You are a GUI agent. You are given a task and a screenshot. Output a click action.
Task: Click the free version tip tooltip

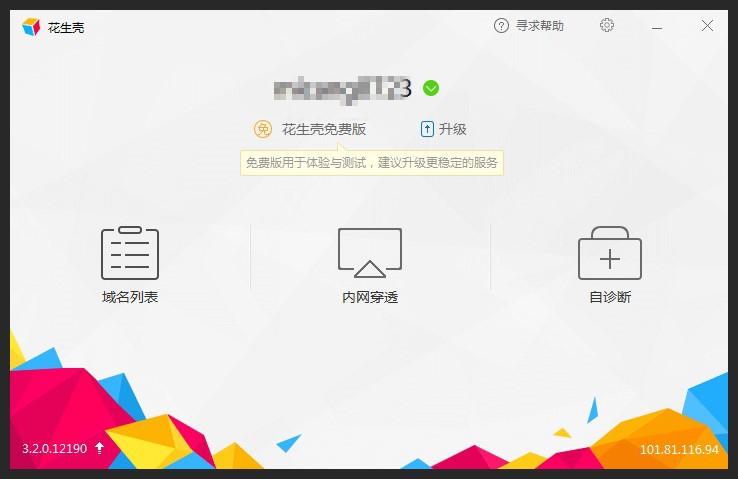[x=372, y=163]
